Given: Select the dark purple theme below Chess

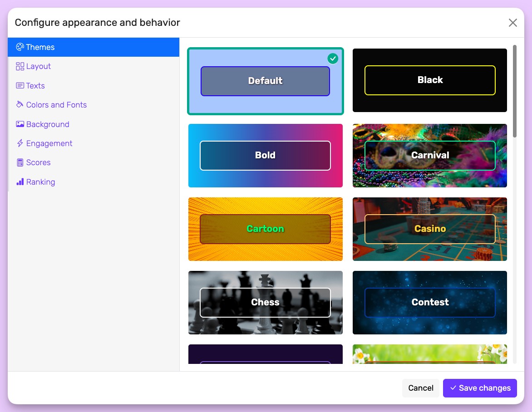Looking at the screenshot, I should pyautogui.click(x=266, y=354).
